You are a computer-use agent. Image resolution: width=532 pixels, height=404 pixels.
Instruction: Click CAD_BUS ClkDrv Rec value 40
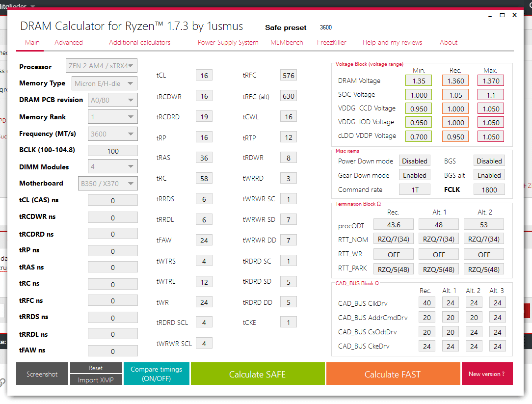pyautogui.click(x=427, y=303)
